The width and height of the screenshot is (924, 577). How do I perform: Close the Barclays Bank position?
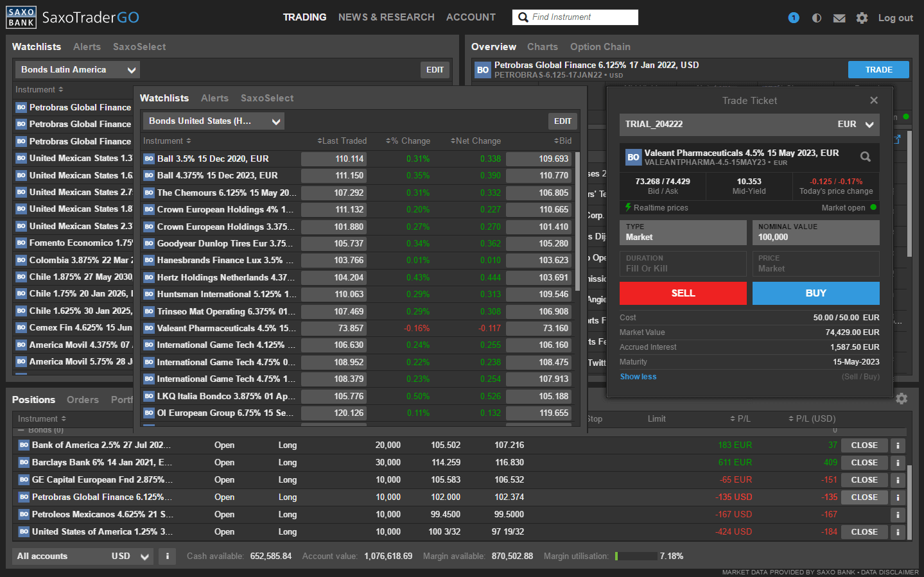pyautogui.click(x=864, y=463)
